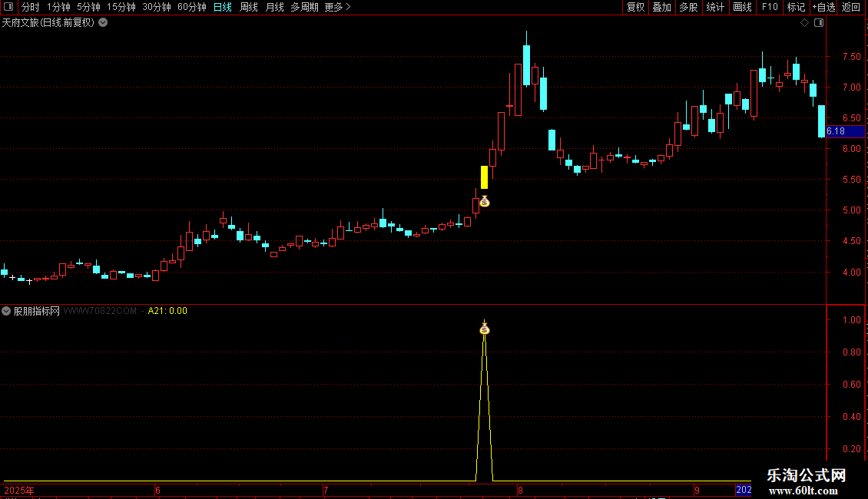Open the 30分钟 chart period
868x499 pixels.
157,7
